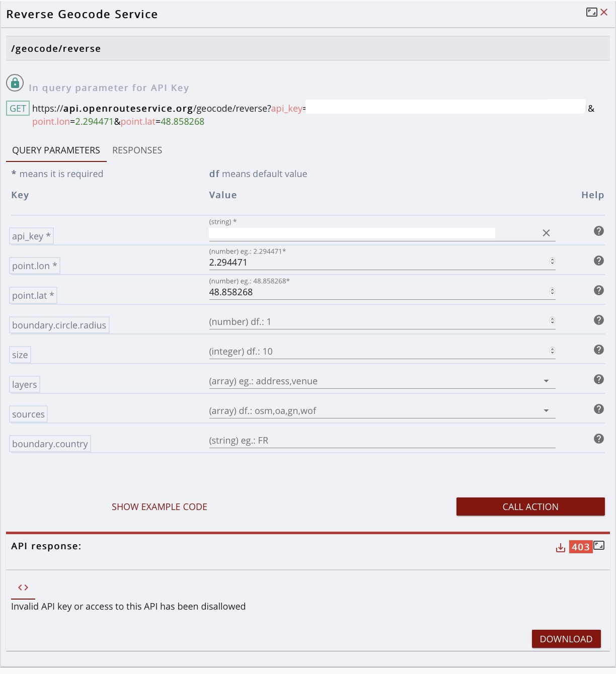Click the GET method badge

pos(18,108)
